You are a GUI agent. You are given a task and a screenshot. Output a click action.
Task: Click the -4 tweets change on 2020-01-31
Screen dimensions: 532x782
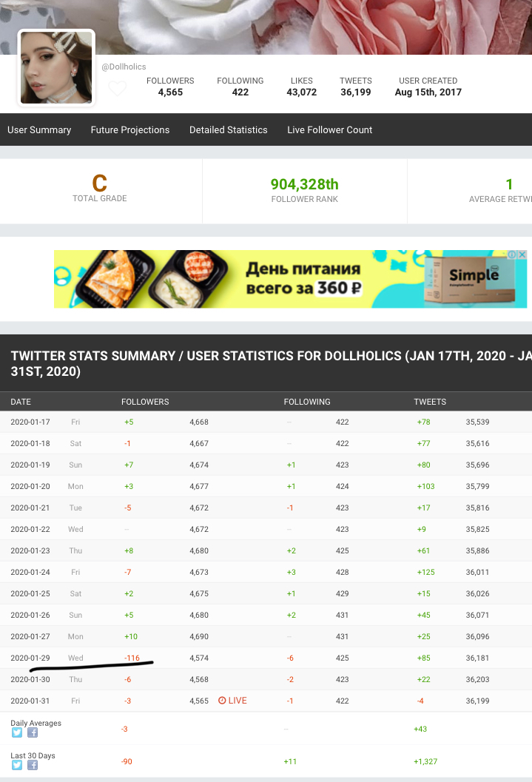pyautogui.click(x=420, y=701)
